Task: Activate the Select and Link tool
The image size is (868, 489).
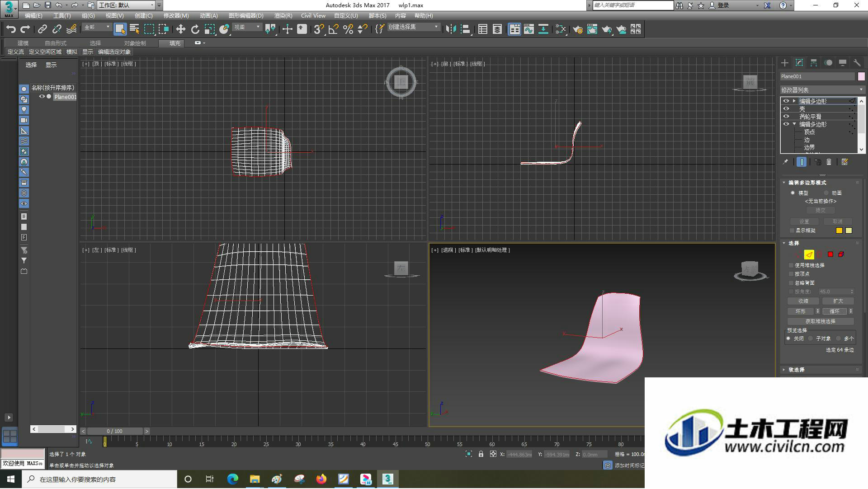Action: (42, 29)
